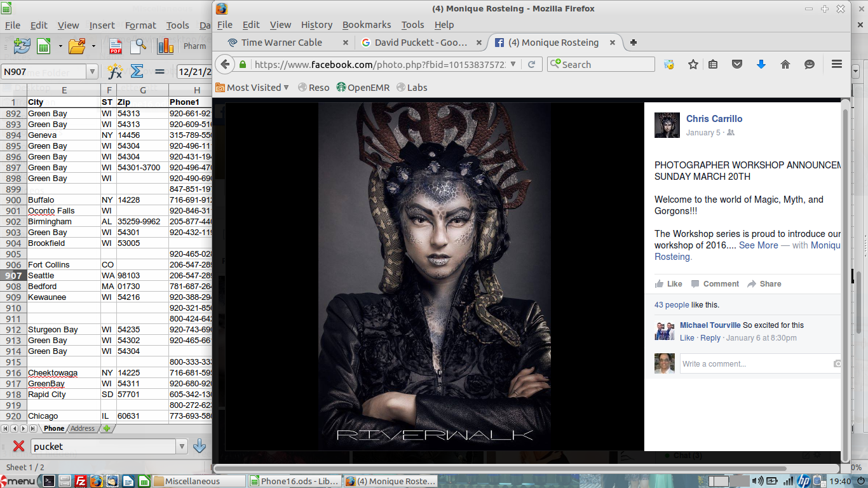This screenshot has height=488, width=868.
Task: Expand the find field dropdown containing pucket
Action: coord(182,447)
